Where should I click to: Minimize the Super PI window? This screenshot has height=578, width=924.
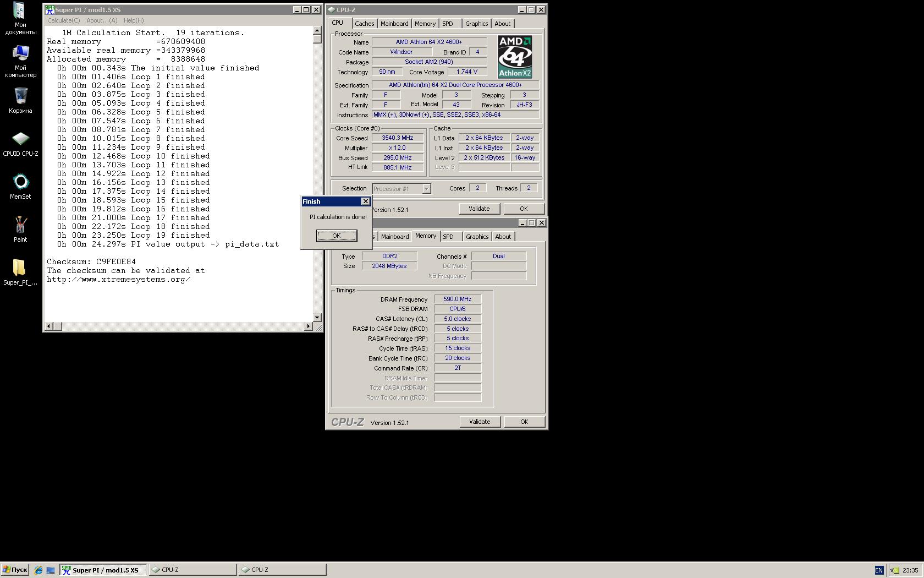pos(297,10)
